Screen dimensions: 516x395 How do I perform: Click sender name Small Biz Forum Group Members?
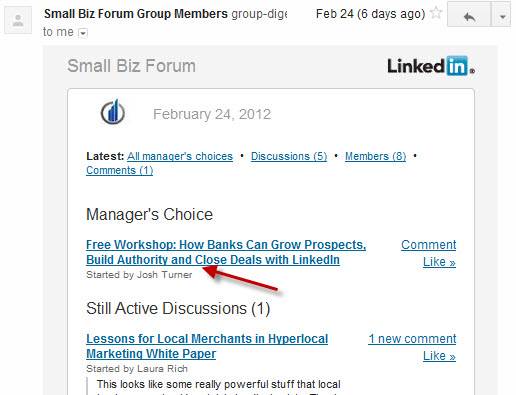pos(136,14)
